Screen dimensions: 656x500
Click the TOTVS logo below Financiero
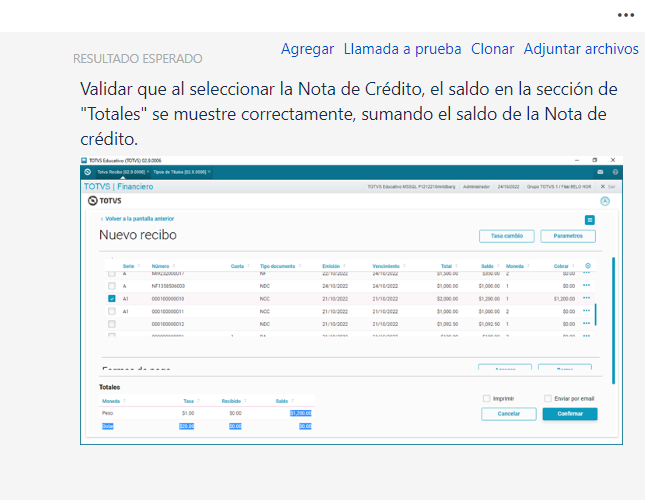(x=105, y=201)
